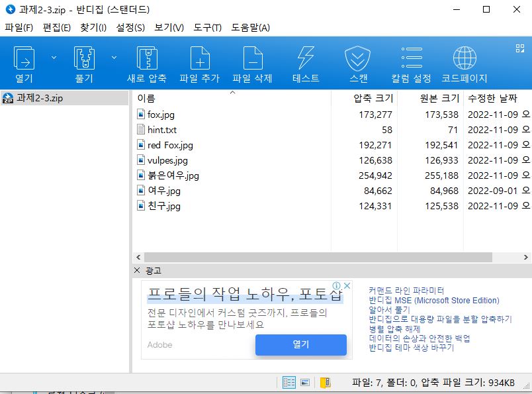Select the 여우.jpg file row
Image resolution: width=532 pixels, height=394 pixels.
point(332,191)
